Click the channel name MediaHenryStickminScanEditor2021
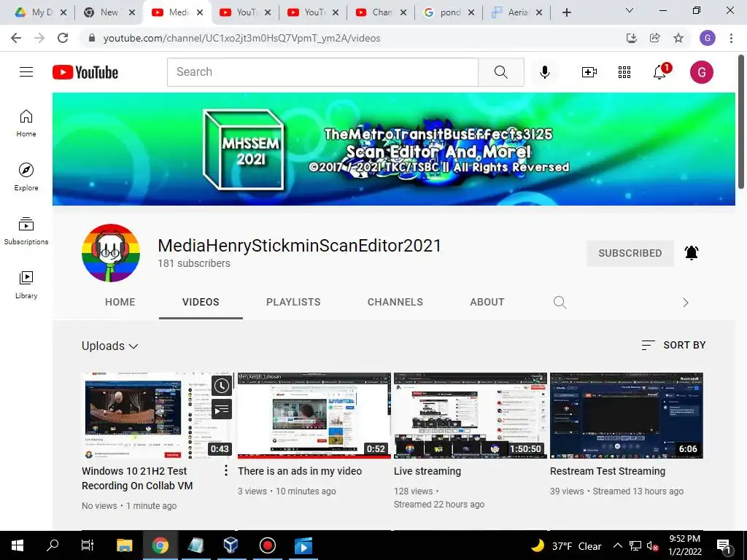 click(299, 245)
